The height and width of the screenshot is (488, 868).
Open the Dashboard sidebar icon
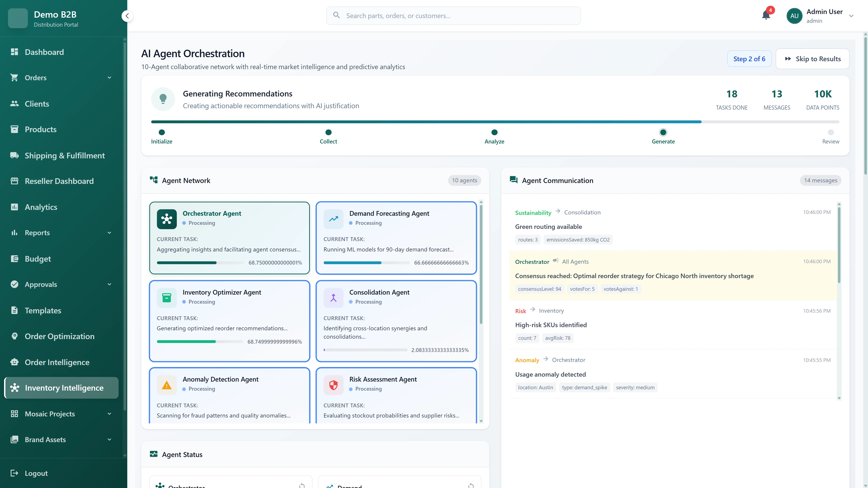[14, 52]
